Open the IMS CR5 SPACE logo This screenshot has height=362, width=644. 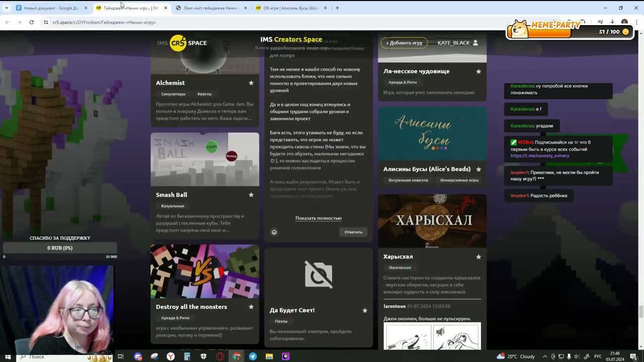(182, 43)
